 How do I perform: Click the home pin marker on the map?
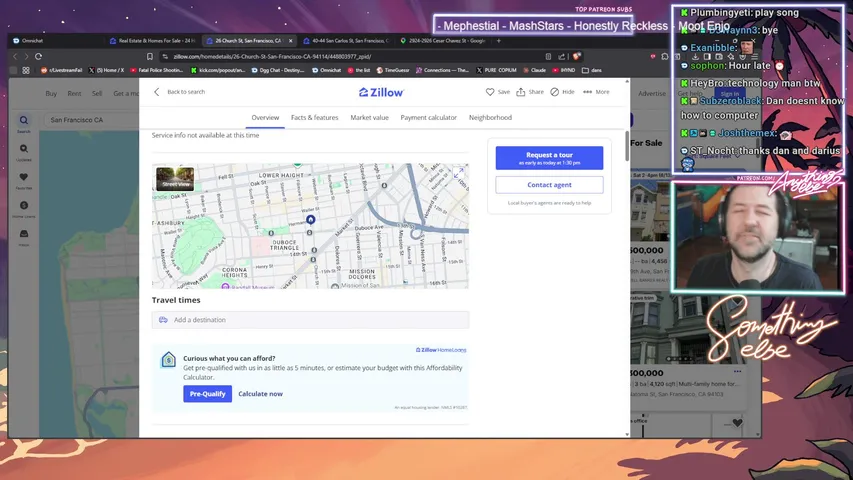[311, 219]
